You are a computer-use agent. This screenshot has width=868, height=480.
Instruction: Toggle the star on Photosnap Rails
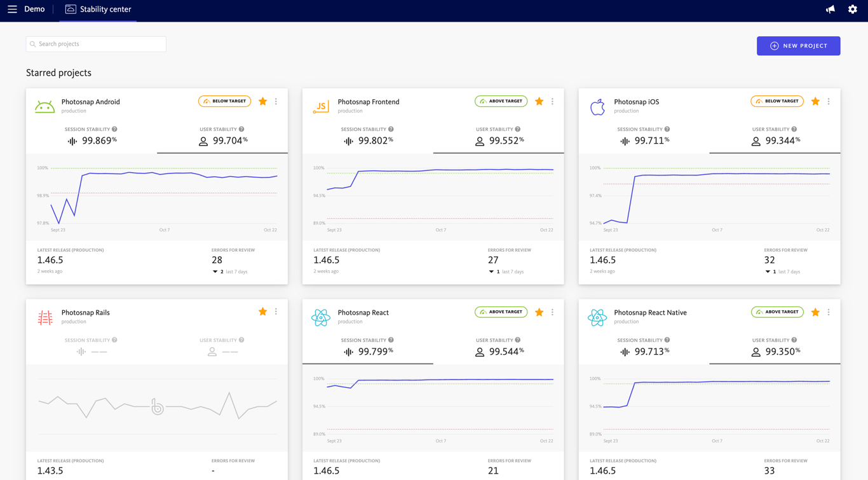(262, 312)
